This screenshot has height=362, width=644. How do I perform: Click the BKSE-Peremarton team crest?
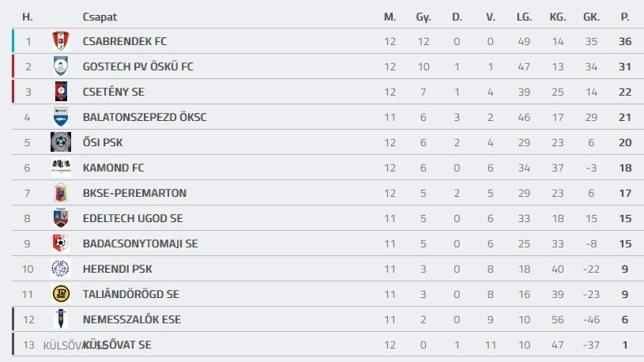(x=61, y=193)
